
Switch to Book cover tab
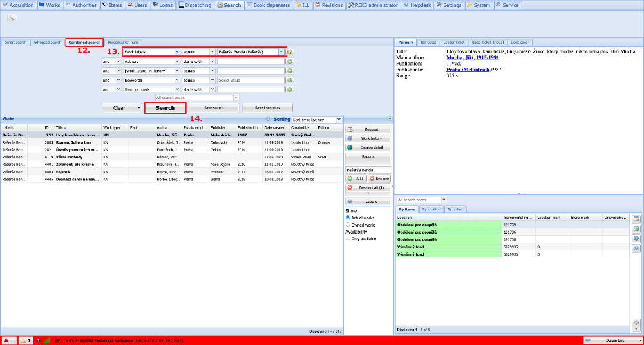(520, 42)
